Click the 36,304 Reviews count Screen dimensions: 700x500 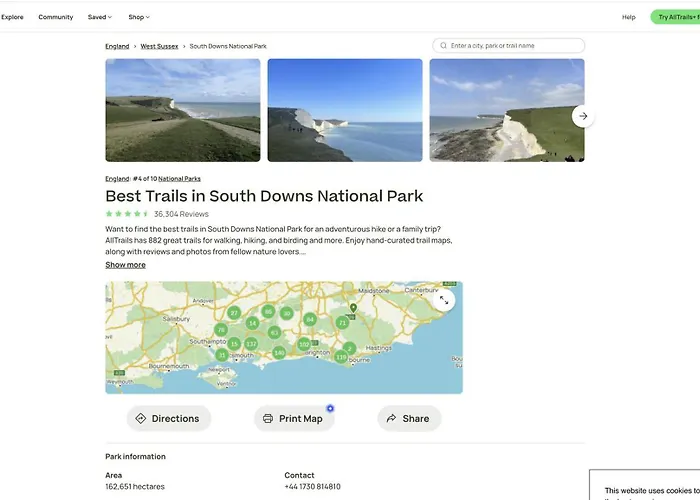[181, 214]
